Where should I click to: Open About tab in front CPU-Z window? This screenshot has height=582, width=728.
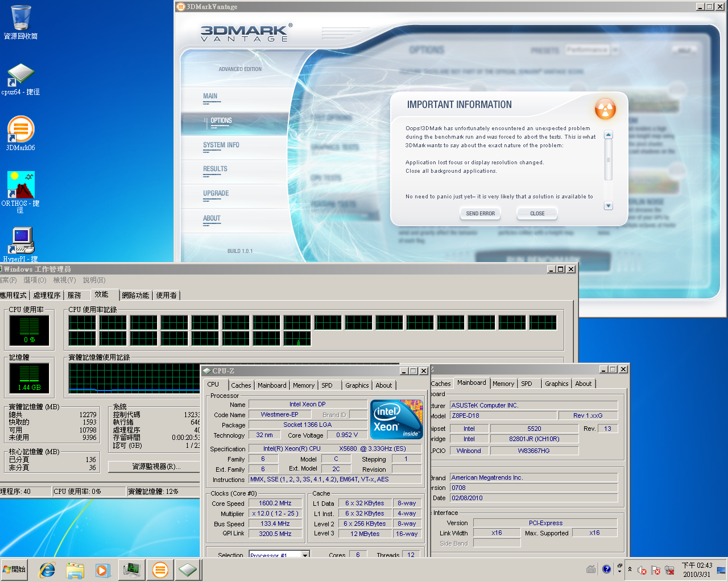coord(384,385)
